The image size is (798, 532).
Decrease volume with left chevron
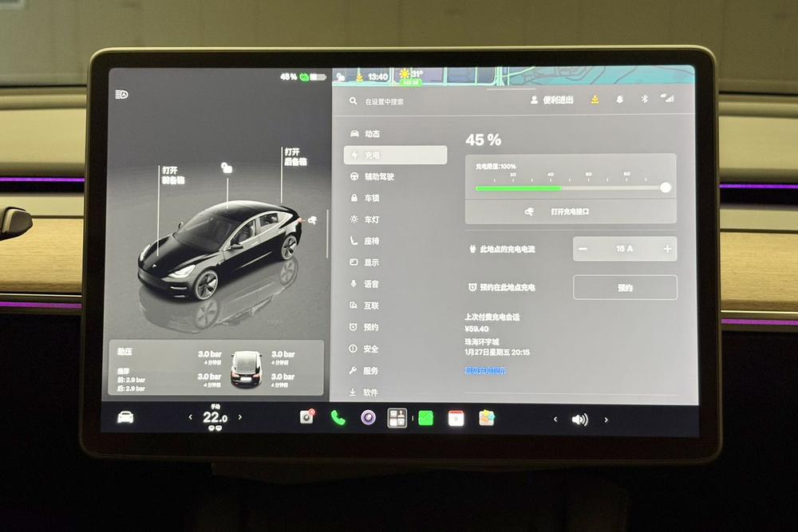555,419
